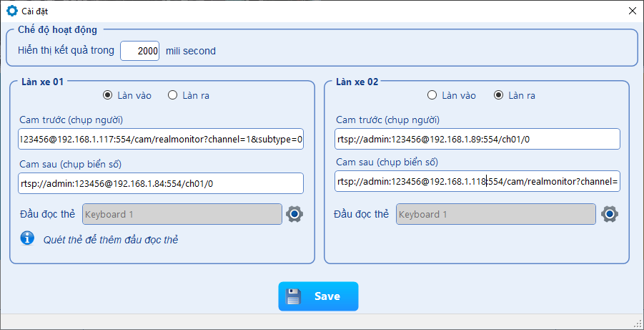This screenshot has width=644, height=330.
Task: Click the 'Quét thẻ để thêm đầu đọc thẻ' hint
Action: [110, 240]
